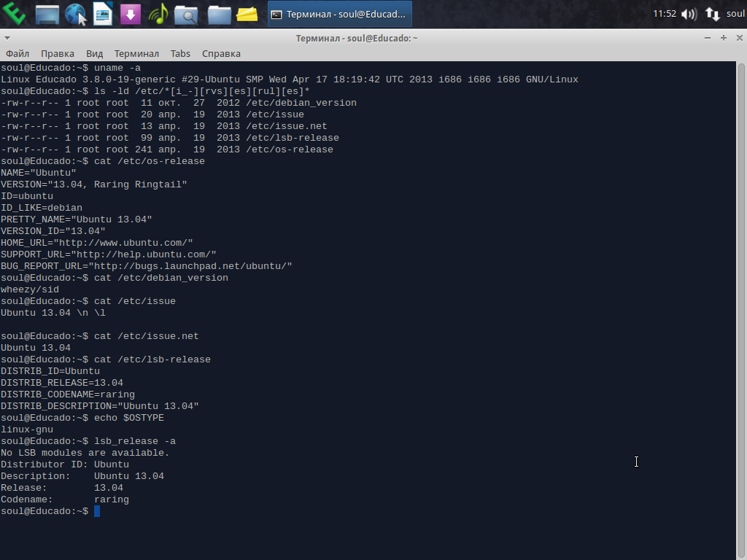This screenshot has height=560, width=747.
Task: Minimize the terminal window
Action: (x=708, y=38)
